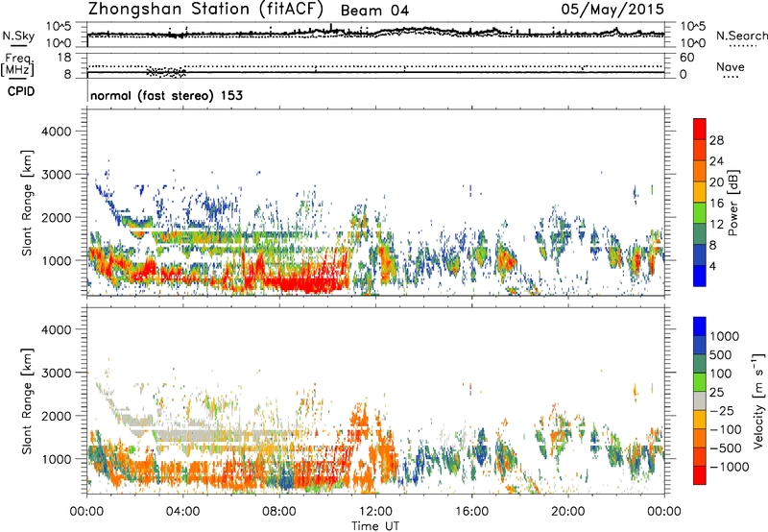Click the red top of power colorbar
The height and width of the screenshot is (532, 768).
[x=700, y=129]
